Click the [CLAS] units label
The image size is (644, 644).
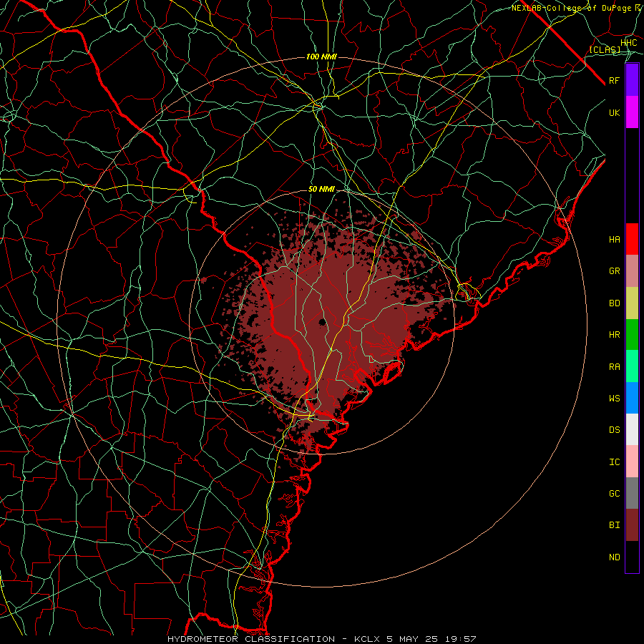coord(605,49)
